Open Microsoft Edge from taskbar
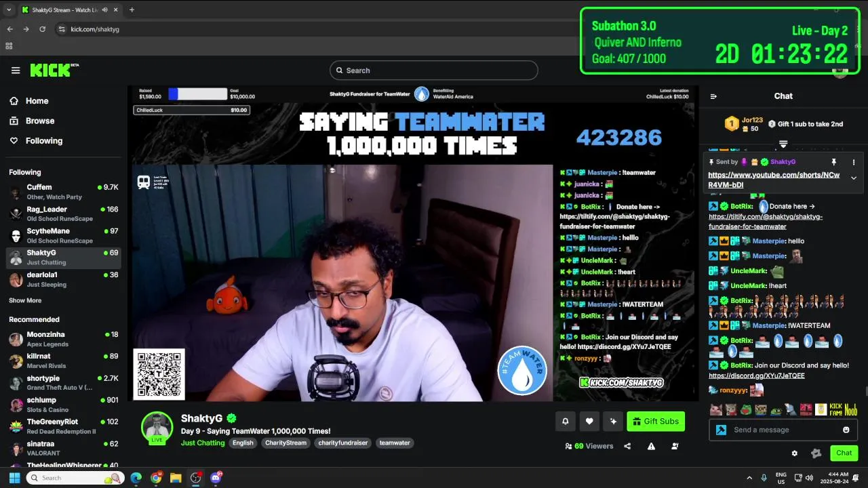The width and height of the screenshot is (868, 488). click(136, 478)
